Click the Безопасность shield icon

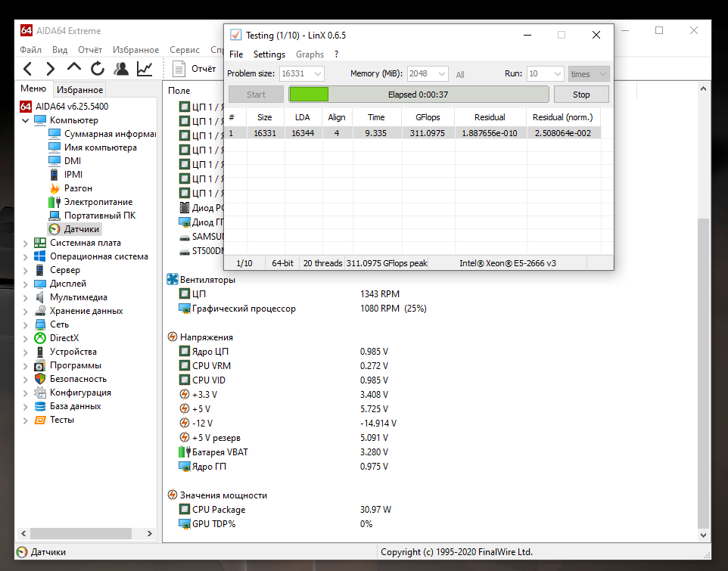click(x=40, y=379)
